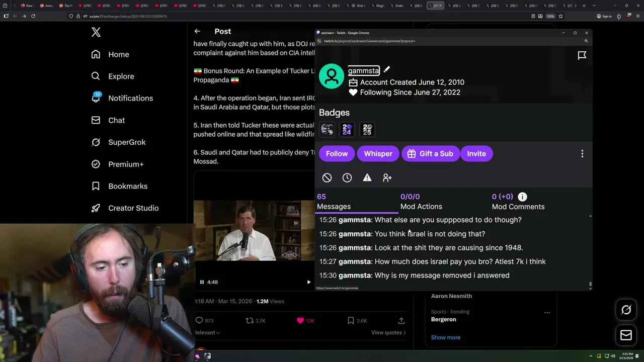Open Chat in X sidebar
This screenshot has width=644, height=362.
click(x=108, y=120)
